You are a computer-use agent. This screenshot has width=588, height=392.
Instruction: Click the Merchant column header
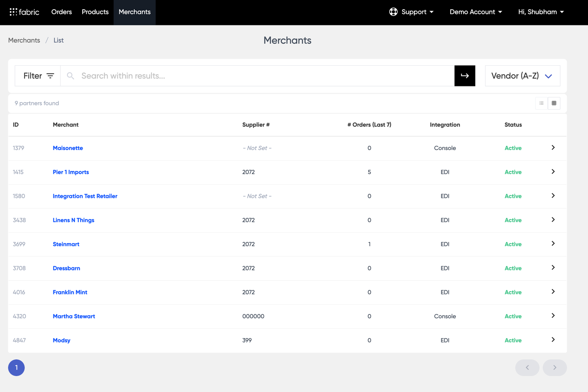tap(66, 125)
